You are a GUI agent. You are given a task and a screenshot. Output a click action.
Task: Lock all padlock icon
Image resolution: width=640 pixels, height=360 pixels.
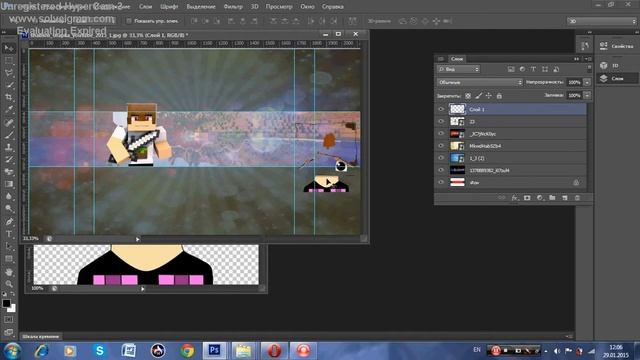499,96
